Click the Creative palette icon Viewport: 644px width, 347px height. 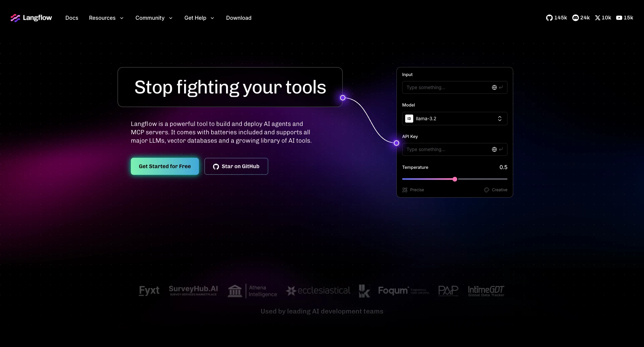(x=487, y=190)
